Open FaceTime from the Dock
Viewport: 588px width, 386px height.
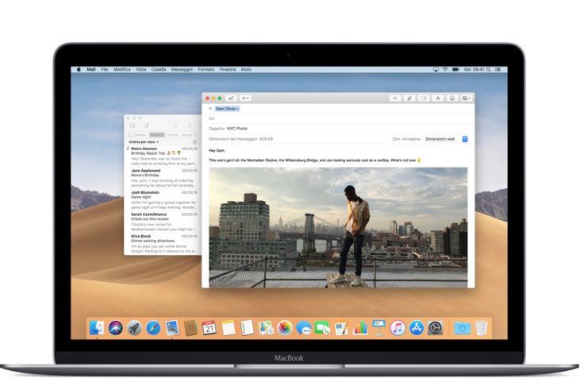tap(322, 328)
